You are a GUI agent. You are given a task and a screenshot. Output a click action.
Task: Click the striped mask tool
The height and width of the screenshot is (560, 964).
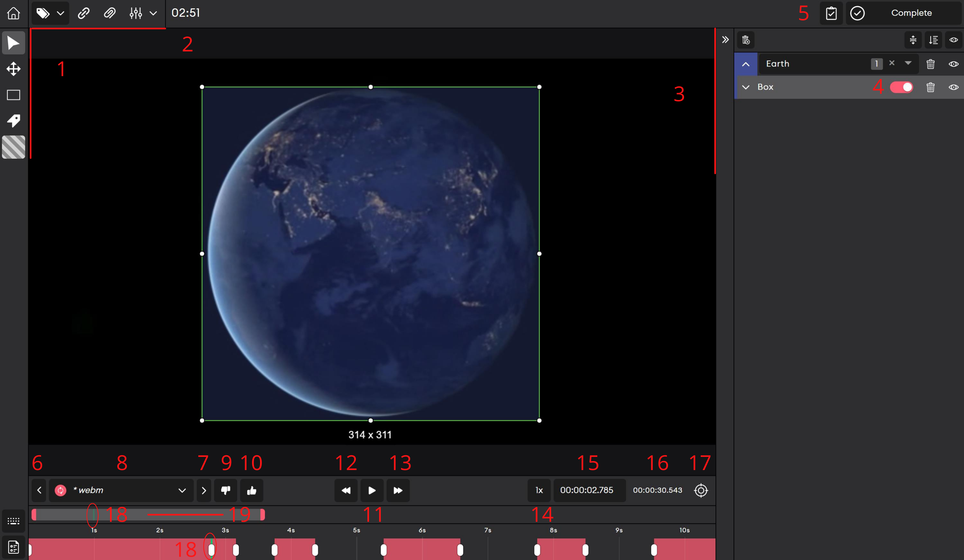14,147
